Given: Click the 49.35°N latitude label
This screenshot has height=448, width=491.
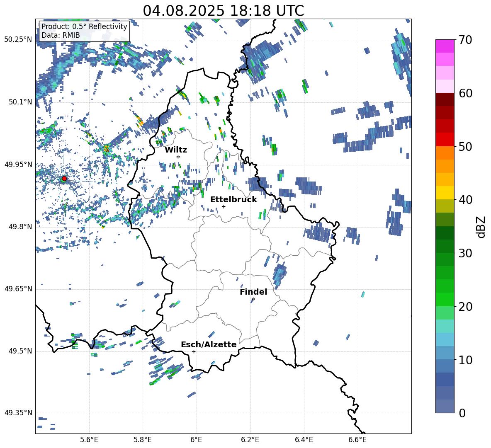Looking at the screenshot, I should pyautogui.click(x=18, y=413).
